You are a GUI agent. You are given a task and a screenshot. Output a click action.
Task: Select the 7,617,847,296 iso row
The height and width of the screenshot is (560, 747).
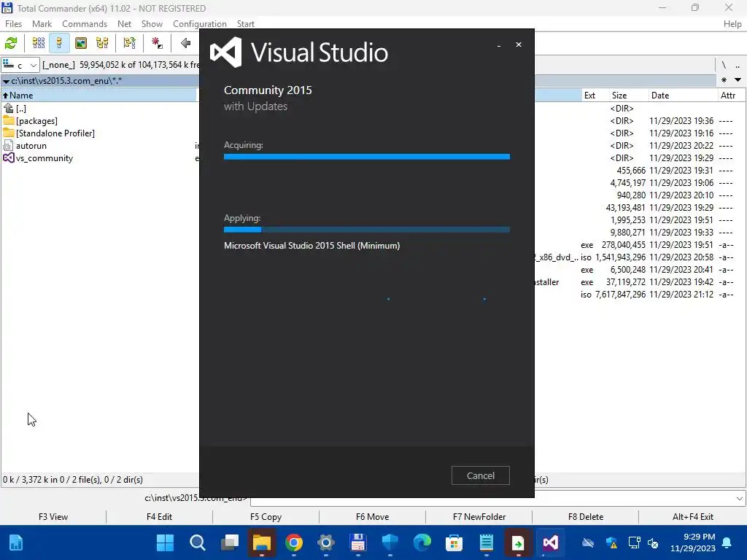coord(639,295)
